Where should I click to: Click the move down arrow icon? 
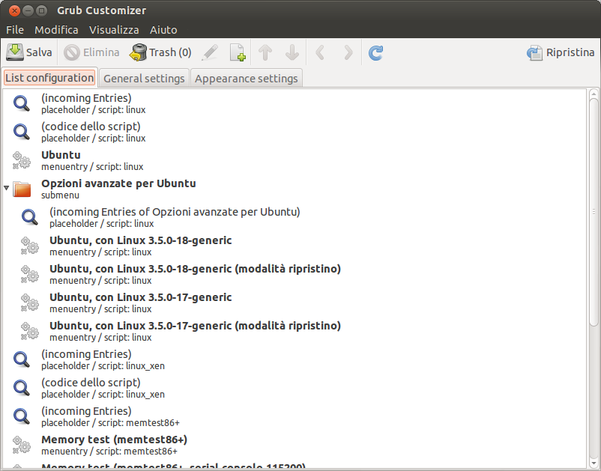(292, 53)
